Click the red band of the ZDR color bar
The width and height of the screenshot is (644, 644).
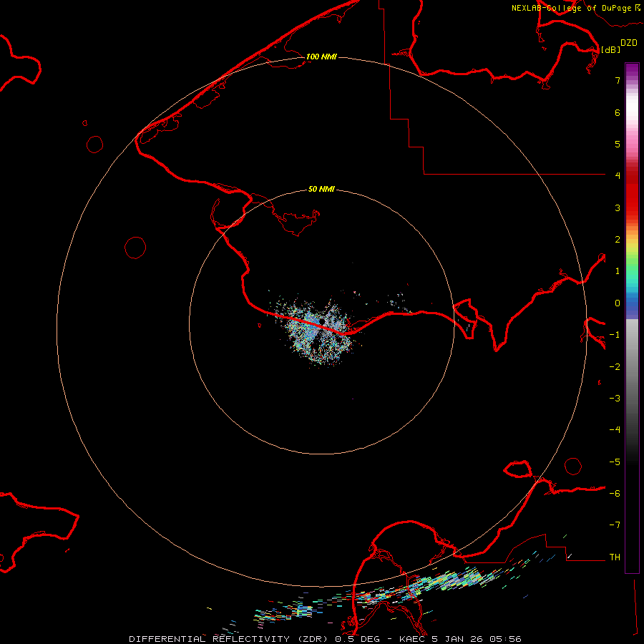pos(632,191)
